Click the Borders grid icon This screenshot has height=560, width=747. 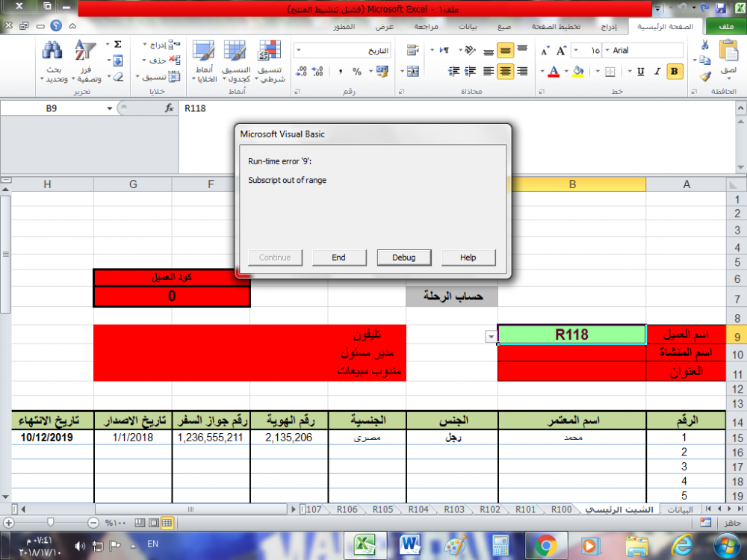click(x=610, y=72)
